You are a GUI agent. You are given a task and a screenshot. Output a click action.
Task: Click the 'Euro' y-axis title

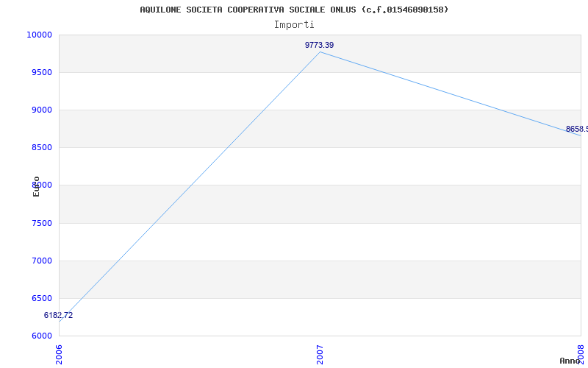point(36,187)
